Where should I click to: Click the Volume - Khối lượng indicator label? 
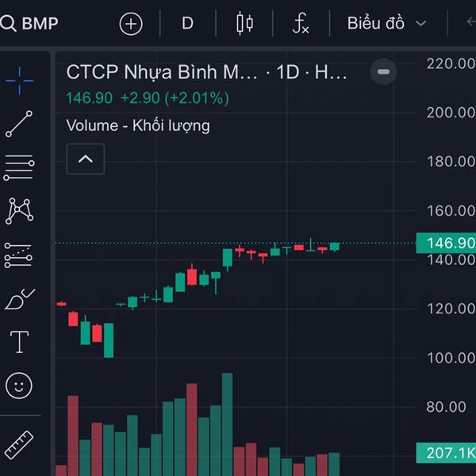[138, 125]
